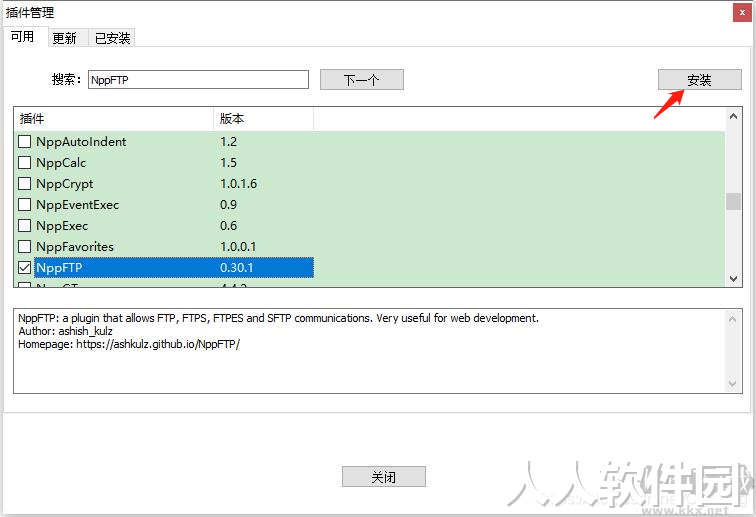Viewport: 756px width, 517px height.
Task: Click the NppFTP description first line
Action: 279,318
